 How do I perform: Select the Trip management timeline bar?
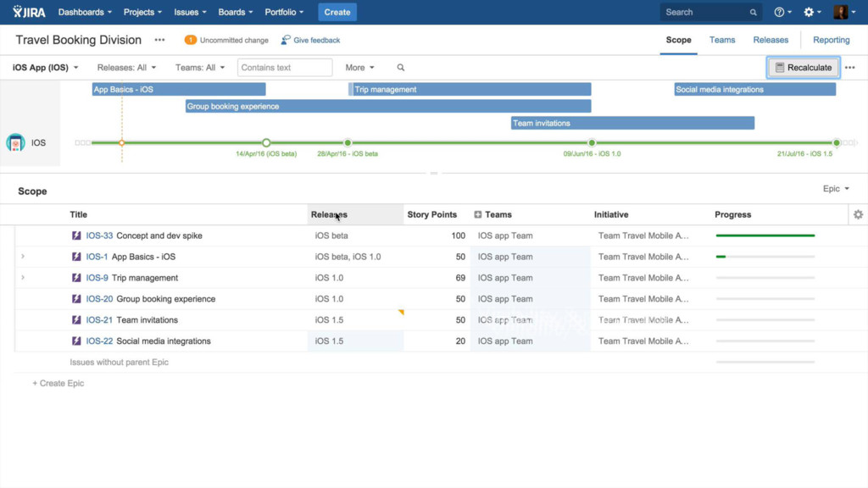tap(470, 89)
